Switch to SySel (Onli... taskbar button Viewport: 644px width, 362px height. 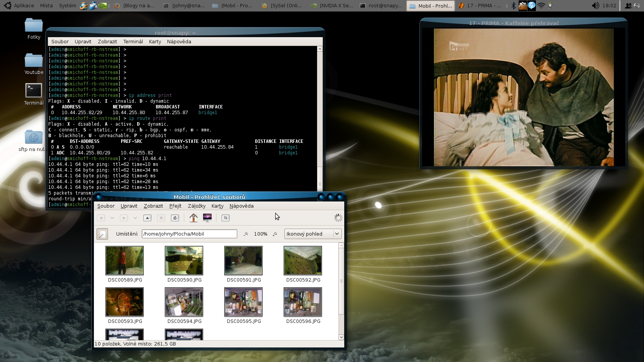(282, 6)
